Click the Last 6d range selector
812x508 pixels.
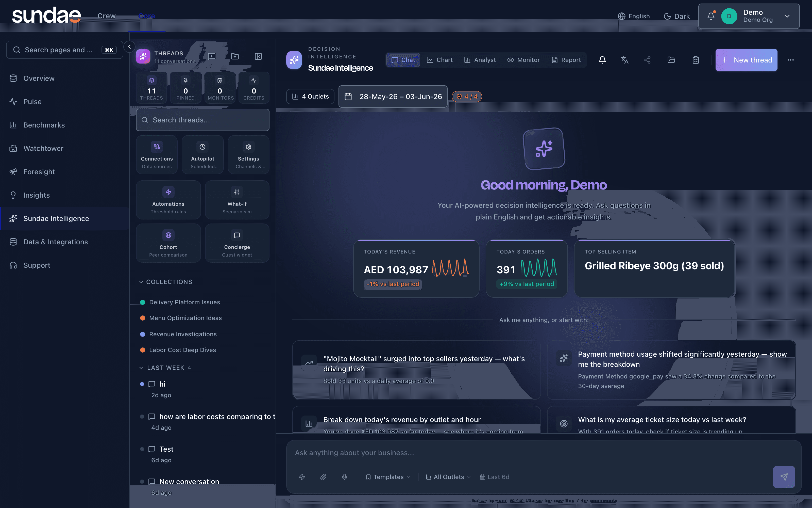tap(495, 477)
